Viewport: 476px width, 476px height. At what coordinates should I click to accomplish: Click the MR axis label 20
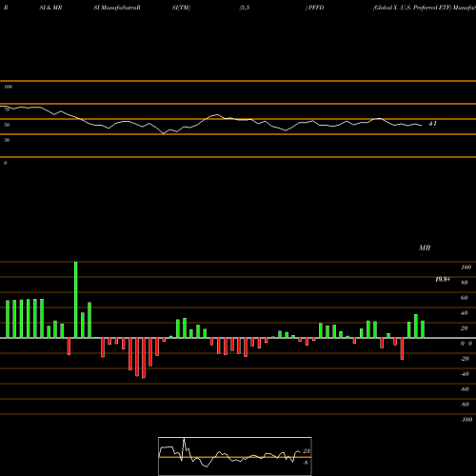click(465, 328)
